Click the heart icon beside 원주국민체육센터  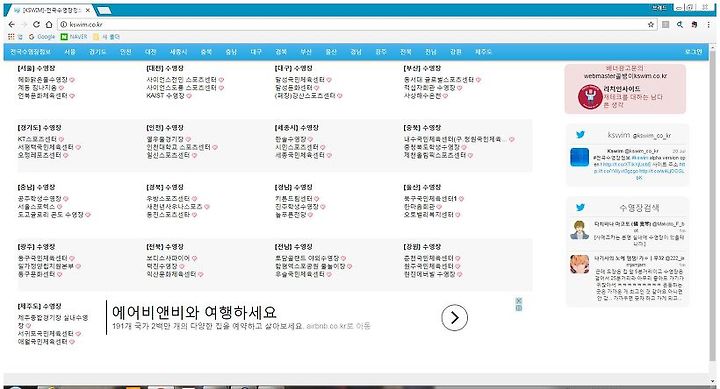pos(458,266)
